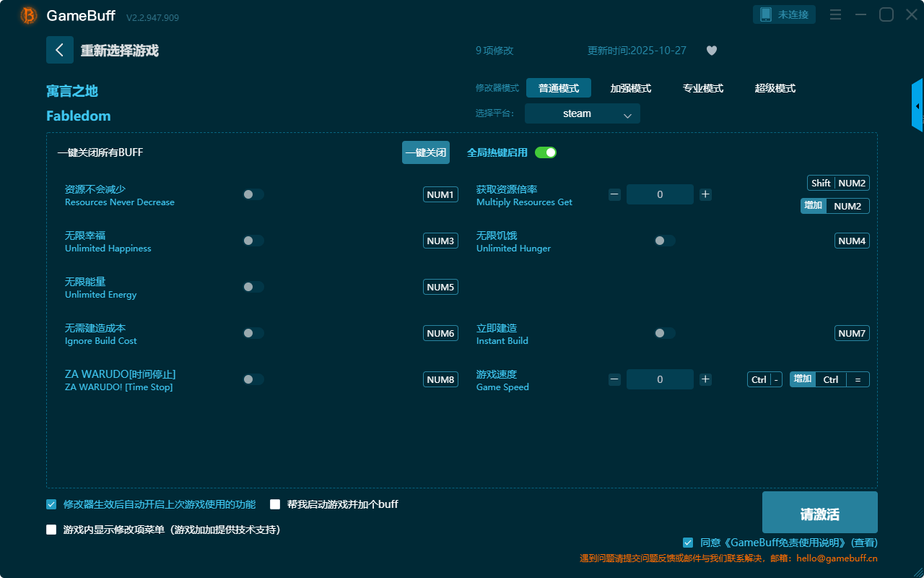Check the show in-game cheat menu checkbox

(51, 530)
